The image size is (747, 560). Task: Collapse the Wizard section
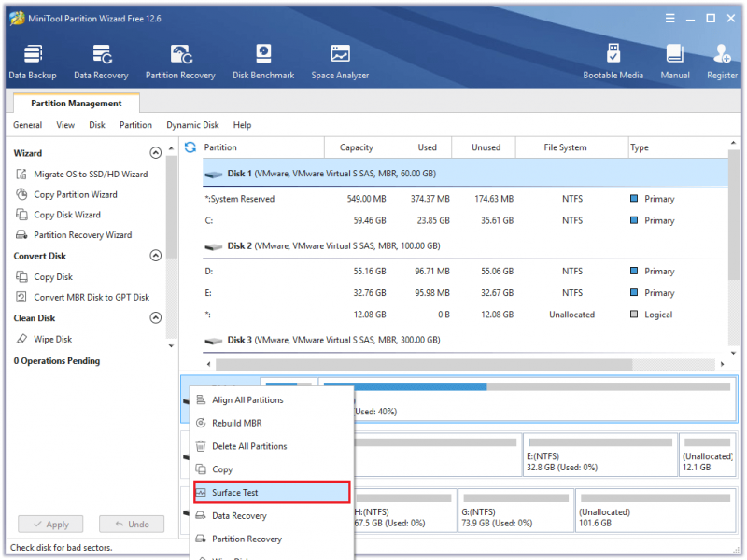pyautogui.click(x=155, y=153)
